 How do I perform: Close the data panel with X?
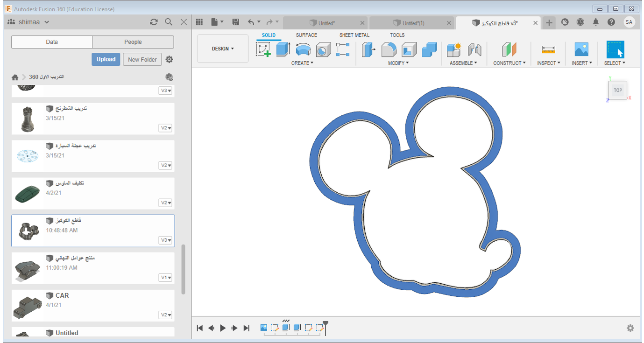pyautogui.click(x=184, y=22)
